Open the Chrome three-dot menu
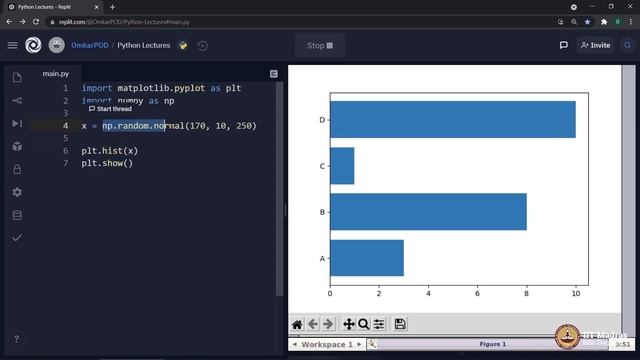The image size is (640, 360). click(631, 22)
